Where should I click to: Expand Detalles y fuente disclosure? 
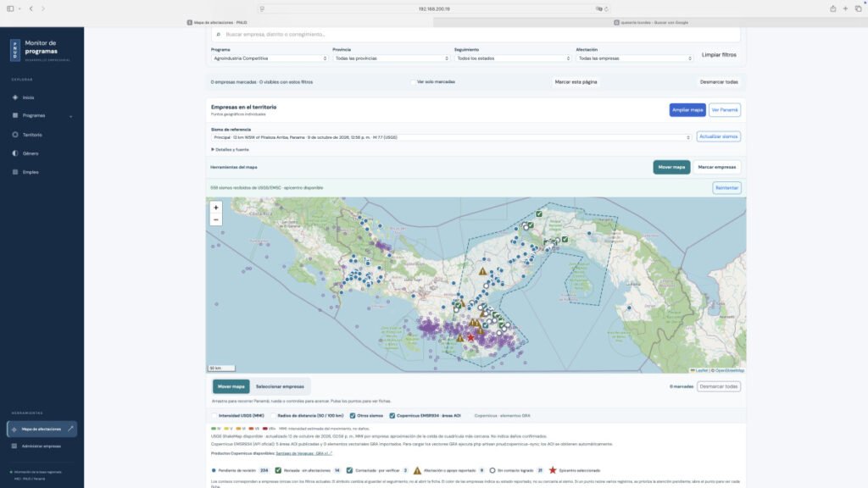231,149
